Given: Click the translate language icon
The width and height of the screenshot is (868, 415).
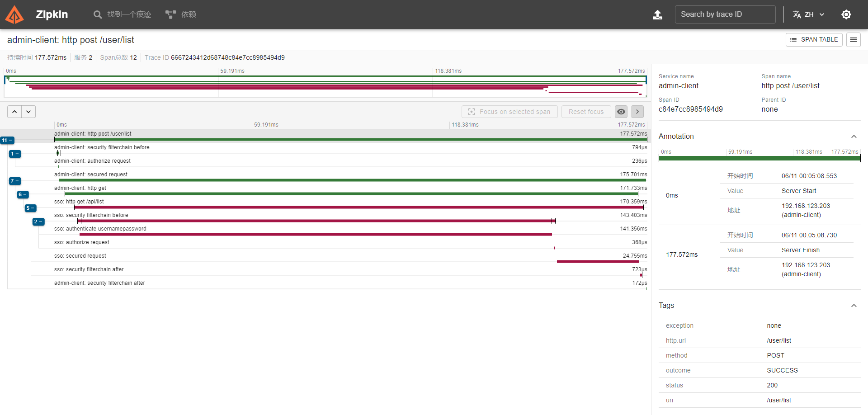Looking at the screenshot, I should (x=797, y=14).
